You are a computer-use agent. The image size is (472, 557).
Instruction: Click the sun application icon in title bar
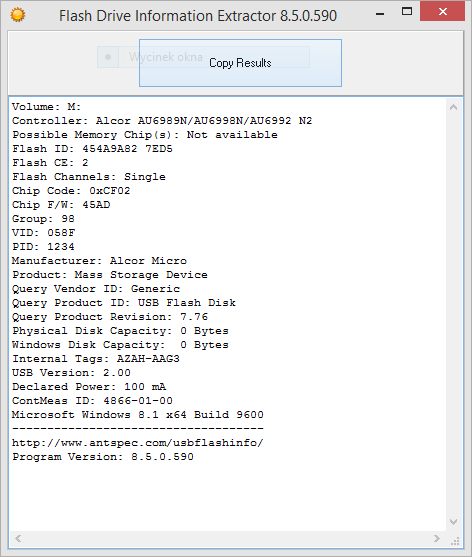(x=18, y=15)
